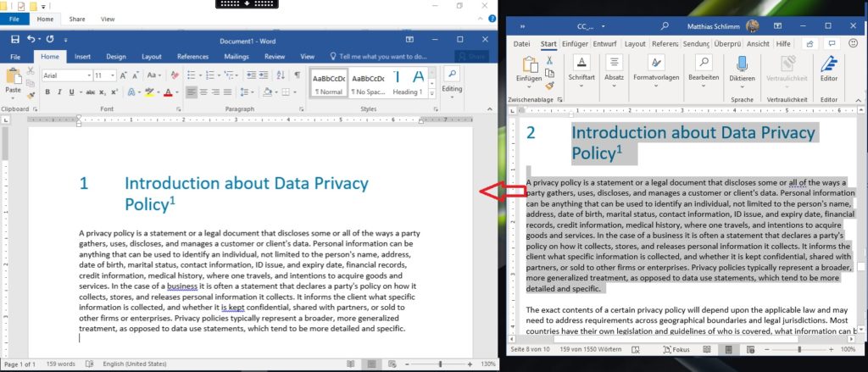Center-align text in Document1
The height and width of the screenshot is (372, 868).
point(203,92)
